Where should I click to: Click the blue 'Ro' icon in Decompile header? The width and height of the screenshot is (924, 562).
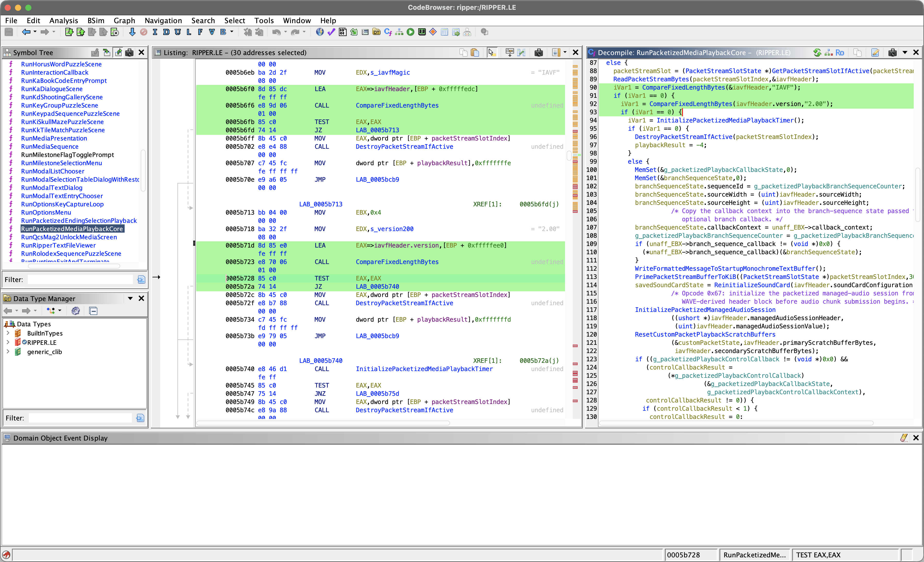pyautogui.click(x=840, y=52)
